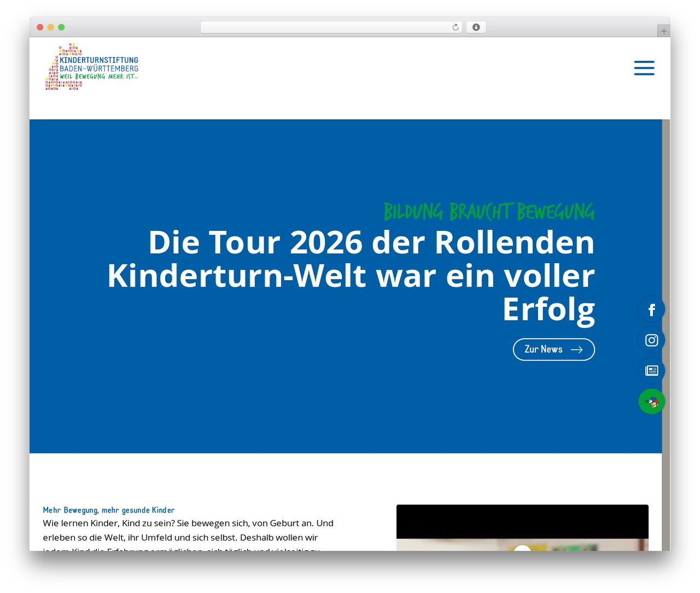700x593 pixels.
Task: Click the Kinderturnstiftung Baden-Württemberg logo
Action: click(92, 67)
